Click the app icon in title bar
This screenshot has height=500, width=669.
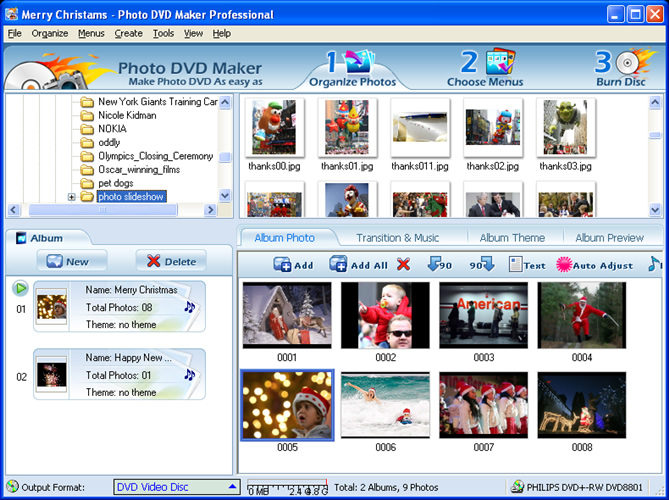click(x=12, y=14)
